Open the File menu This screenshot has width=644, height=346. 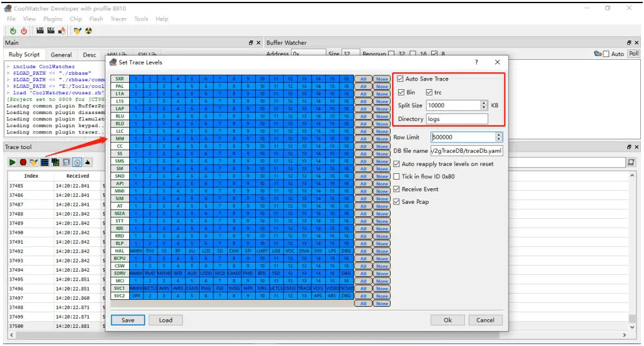tap(11, 19)
